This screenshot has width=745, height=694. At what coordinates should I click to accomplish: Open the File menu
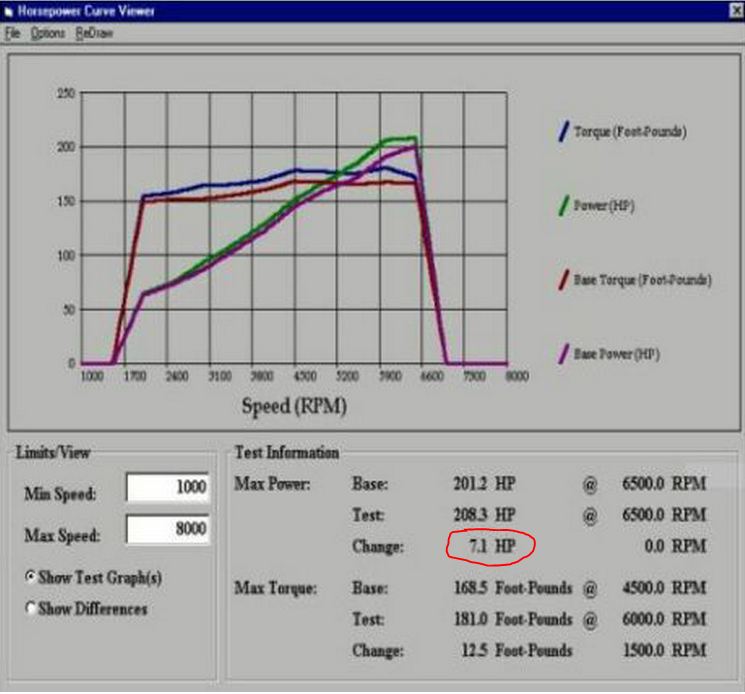[12, 33]
